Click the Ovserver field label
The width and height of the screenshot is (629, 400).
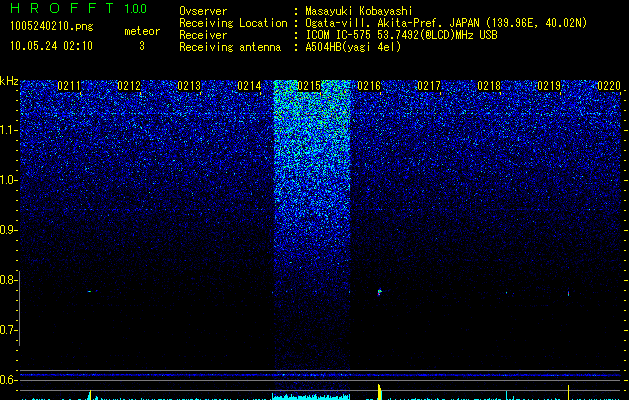(x=203, y=11)
